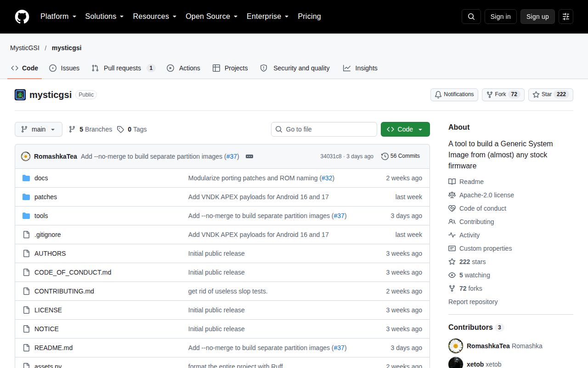Open the patches folder
The image size is (588, 368).
pos(45,197)
